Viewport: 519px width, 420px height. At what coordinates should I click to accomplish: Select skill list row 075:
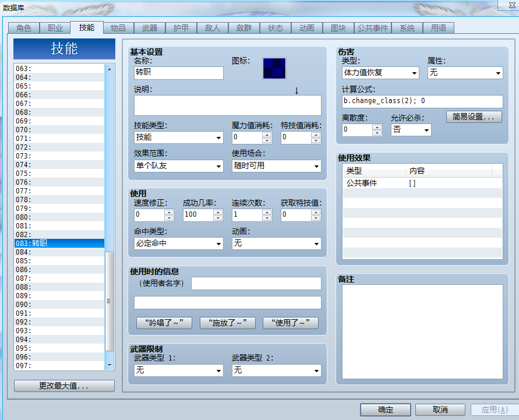point(59,174)
